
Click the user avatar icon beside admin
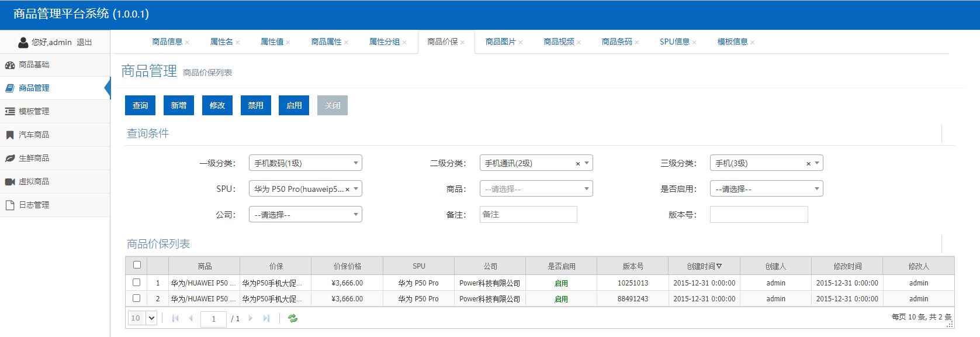[23, 42]
